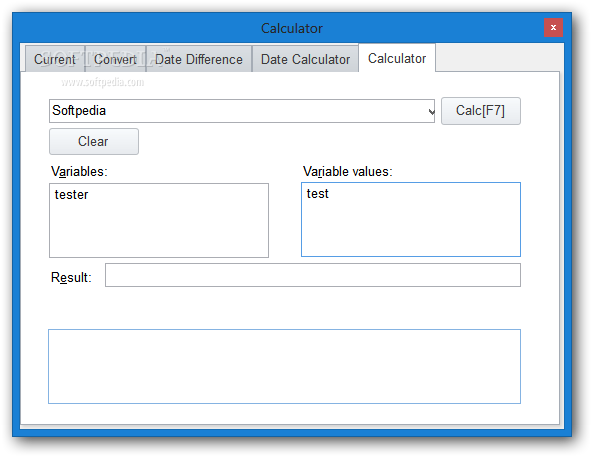Screen dimensions: 592x457
Task: Click the large bottom output text area
Action: 284,366
